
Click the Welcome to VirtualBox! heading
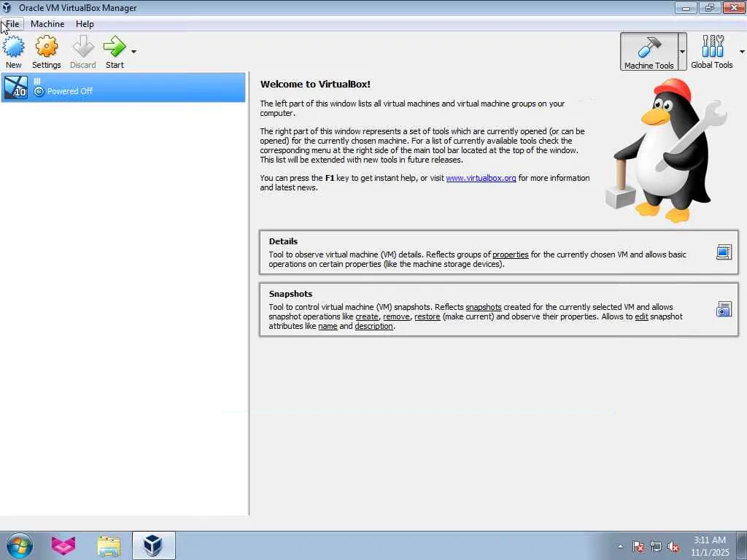point(315,85)
